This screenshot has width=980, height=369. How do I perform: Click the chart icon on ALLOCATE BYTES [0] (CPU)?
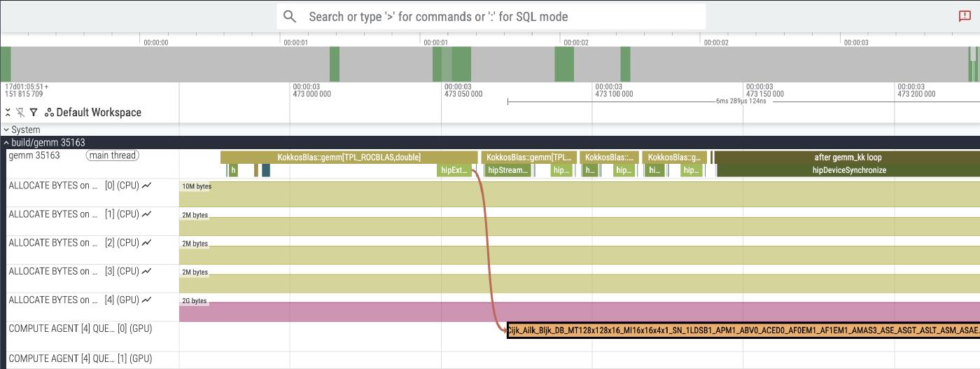146,186
